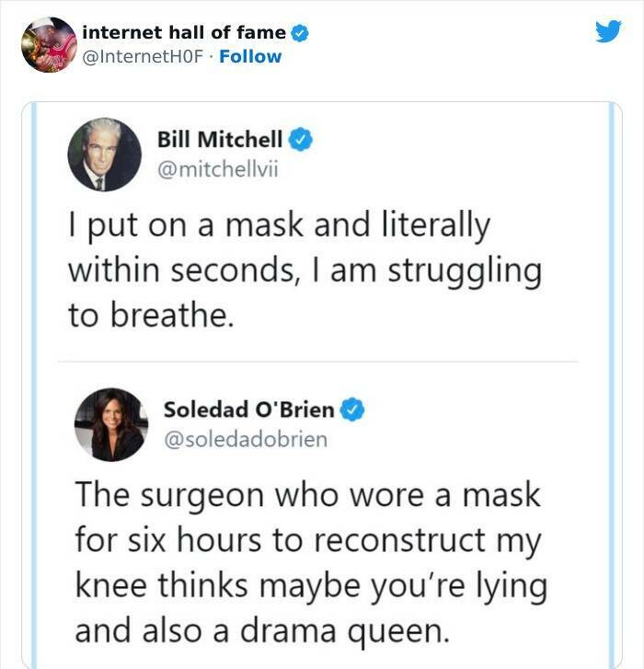The width and height of the screenshot is (644, 669).
Task: Click the 'internet hall of fame' display name
Action: (184, 33)
